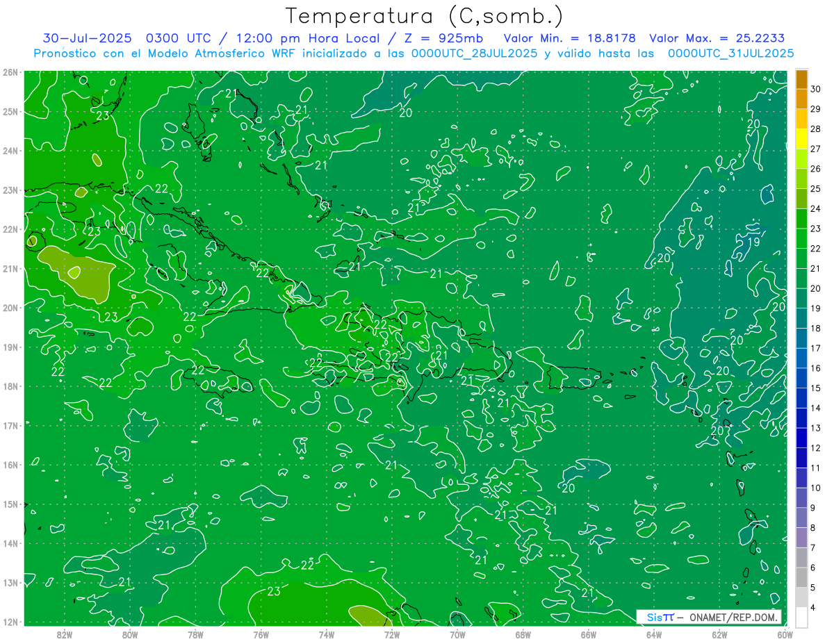Click the '24N' latitude axis label
834x644 pixels.
click(x=10, y=151)
